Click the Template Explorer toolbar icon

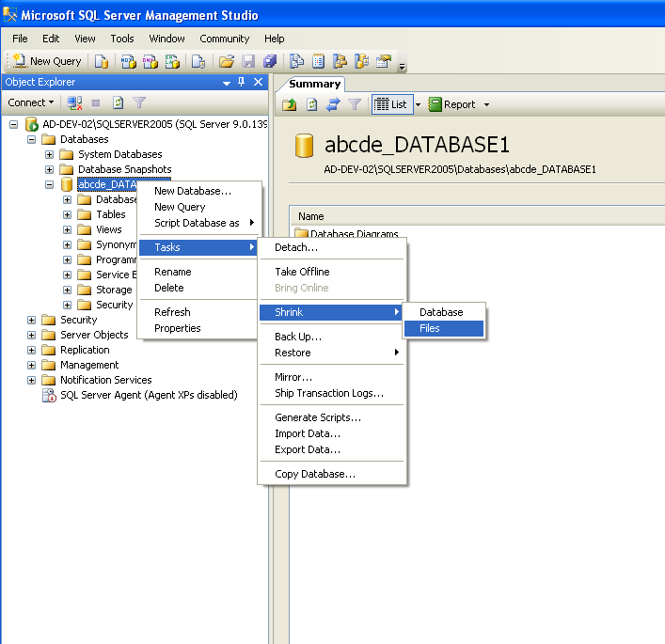[x=362, y=61]
